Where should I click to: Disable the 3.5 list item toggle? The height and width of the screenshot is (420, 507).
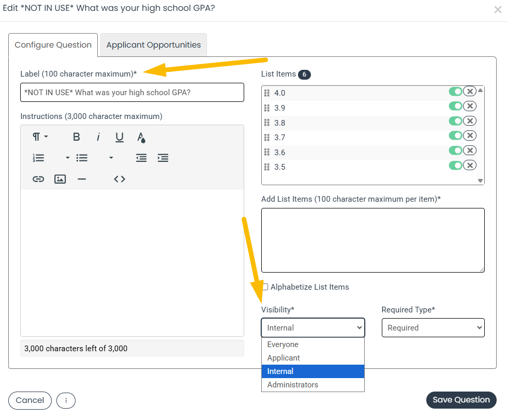[456, 165]
